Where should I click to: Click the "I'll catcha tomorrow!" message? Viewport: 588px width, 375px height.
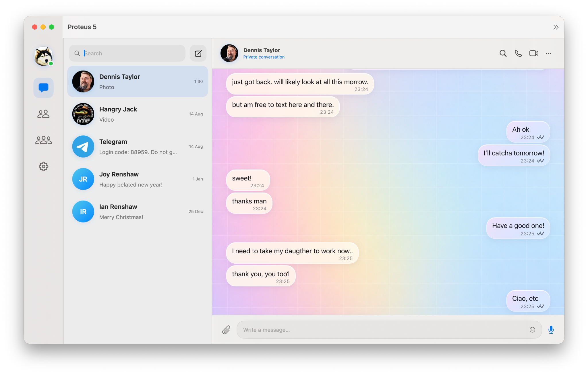coord(514,156)
